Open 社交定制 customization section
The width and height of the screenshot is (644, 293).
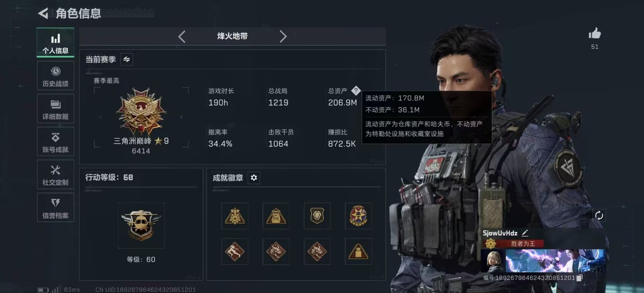point(55,174)
